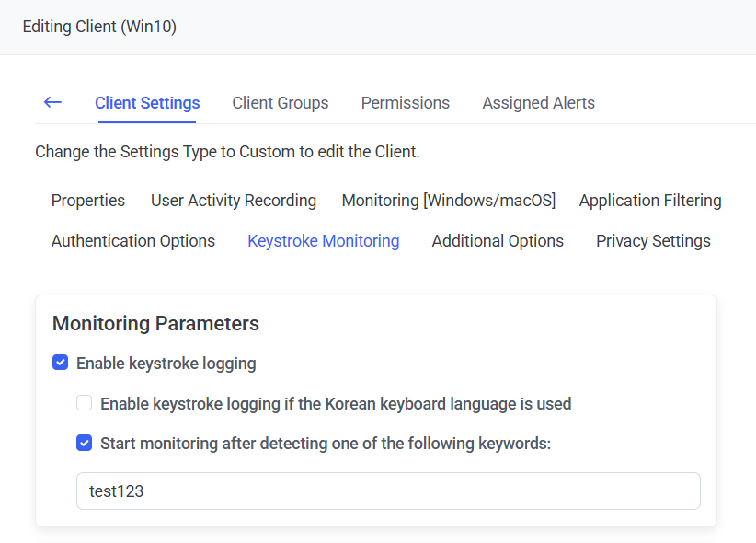Click the back arrow icon
The height and width of the screenshot is (543, 756).
(52, 102)
